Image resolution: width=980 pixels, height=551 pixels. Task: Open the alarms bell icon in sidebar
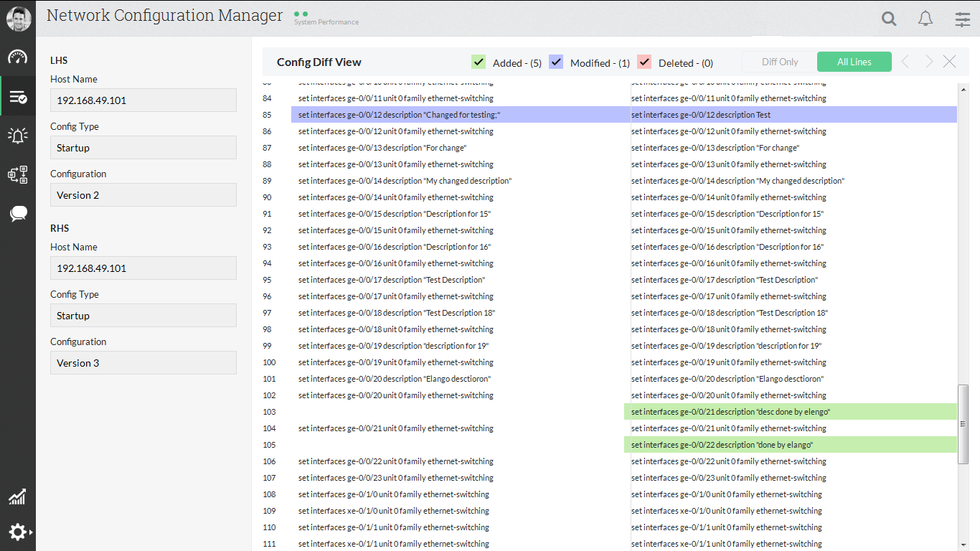tap(17, 135)
